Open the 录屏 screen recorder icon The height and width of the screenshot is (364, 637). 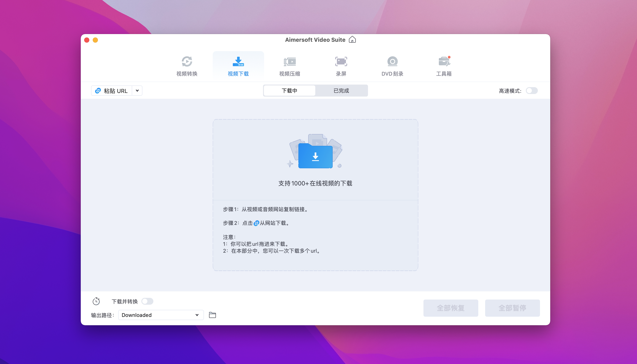pos(341,61)
